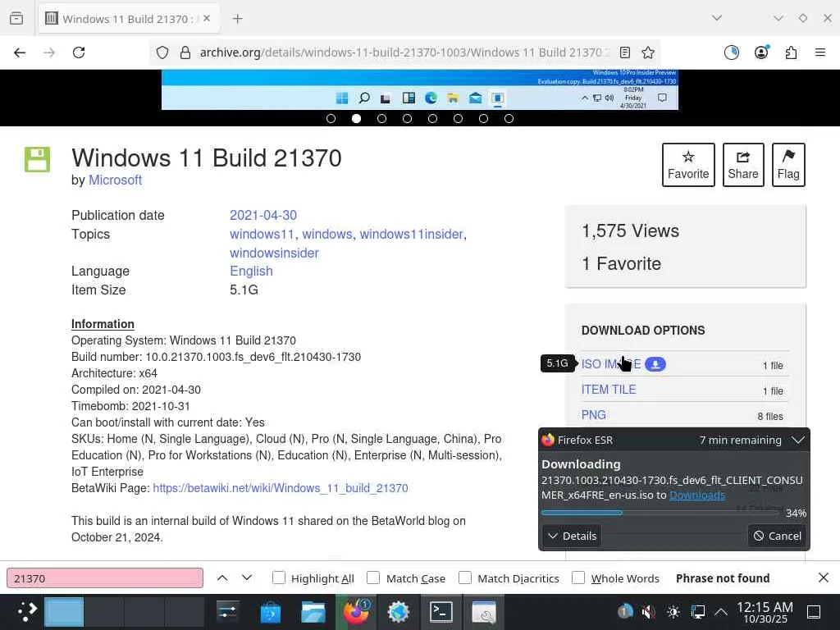Image resolution: width=840 pixels, height=630 pixels.
Task: Open the extensions puzzle icon
Action: 792,52
